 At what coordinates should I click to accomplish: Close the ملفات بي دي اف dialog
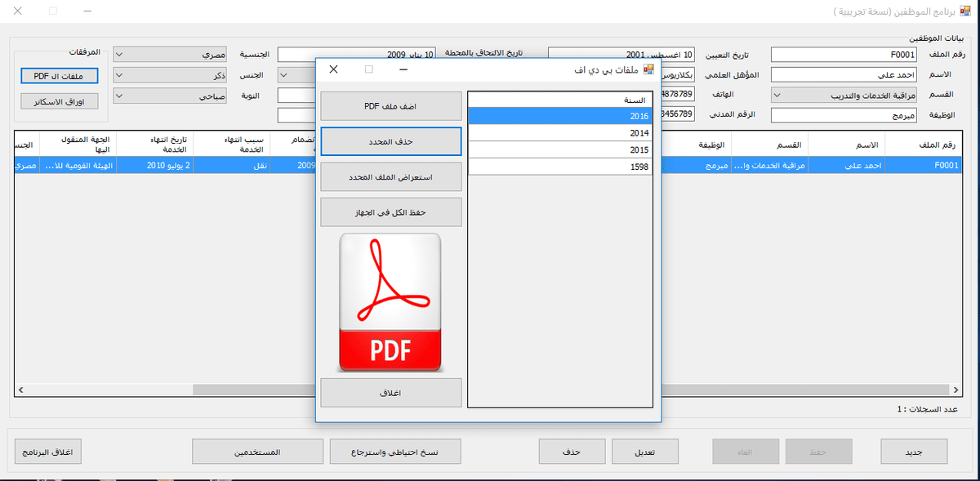click(x=333, y=69)
